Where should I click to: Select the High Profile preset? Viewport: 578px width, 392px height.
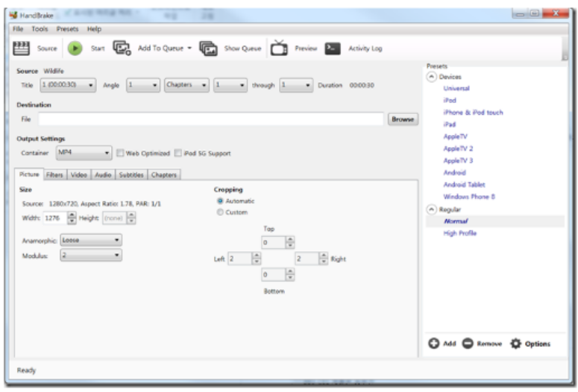[460, 233]
